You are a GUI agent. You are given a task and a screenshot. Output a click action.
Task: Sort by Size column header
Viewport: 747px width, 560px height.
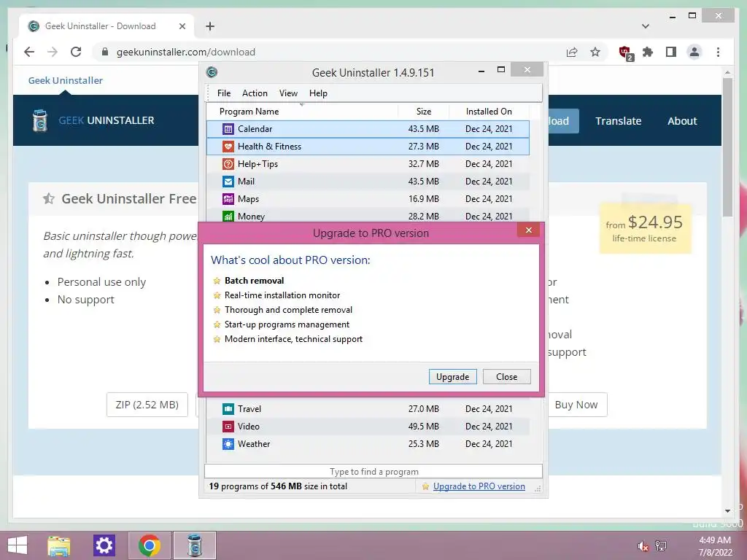pyautogui.click(x=424, y=112)
